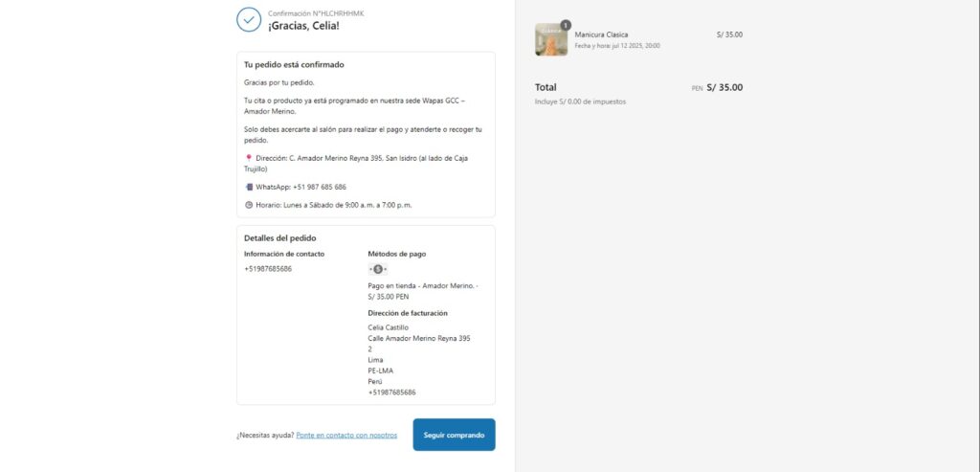Screen dimensions: 980x472
Task: Click the contact phone under 'Información de contacto'
Action: [268, 269]
